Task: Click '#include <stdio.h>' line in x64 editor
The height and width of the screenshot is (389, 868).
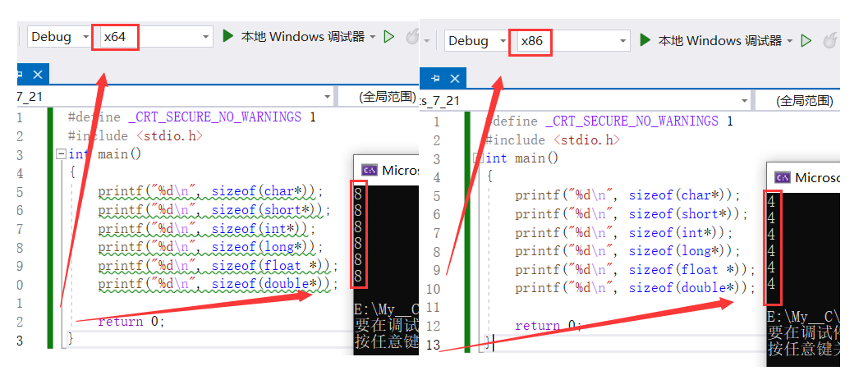Action: (x=135, y=135)
